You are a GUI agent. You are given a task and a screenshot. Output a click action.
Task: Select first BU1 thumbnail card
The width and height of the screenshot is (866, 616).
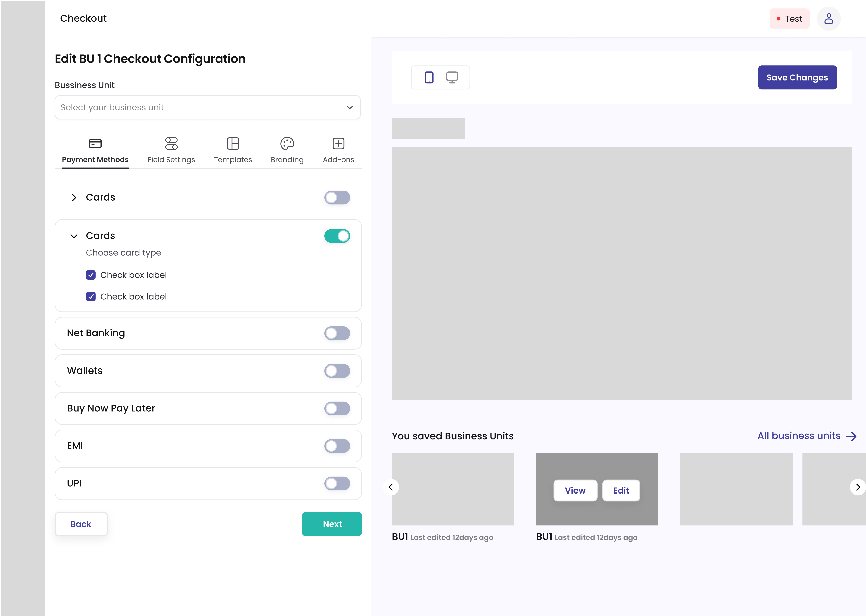click(x=453, y=489)
